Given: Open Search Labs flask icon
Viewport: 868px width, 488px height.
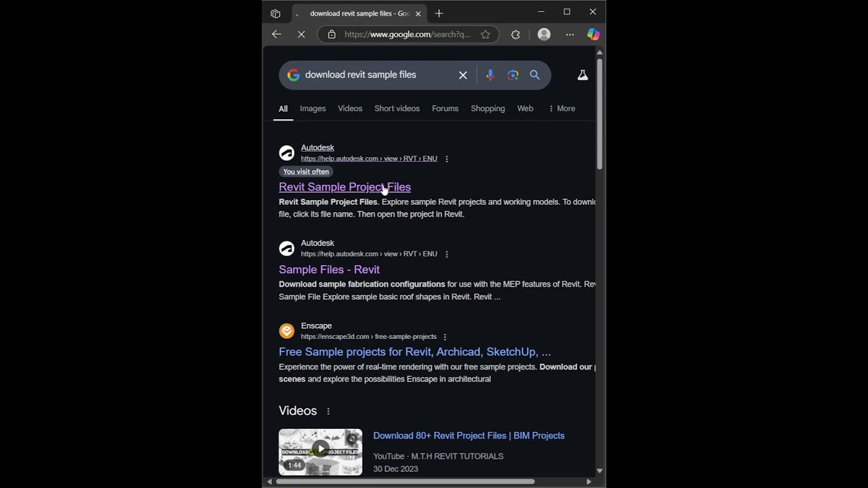Looking at the screenshot, I should tap(583, 75).
